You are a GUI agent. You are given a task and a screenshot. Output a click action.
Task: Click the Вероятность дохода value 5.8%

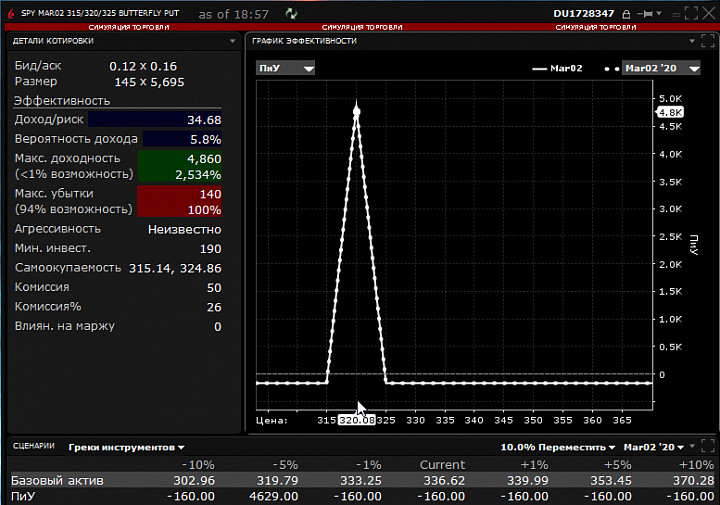pyautogui.click(x=206, y=140)
